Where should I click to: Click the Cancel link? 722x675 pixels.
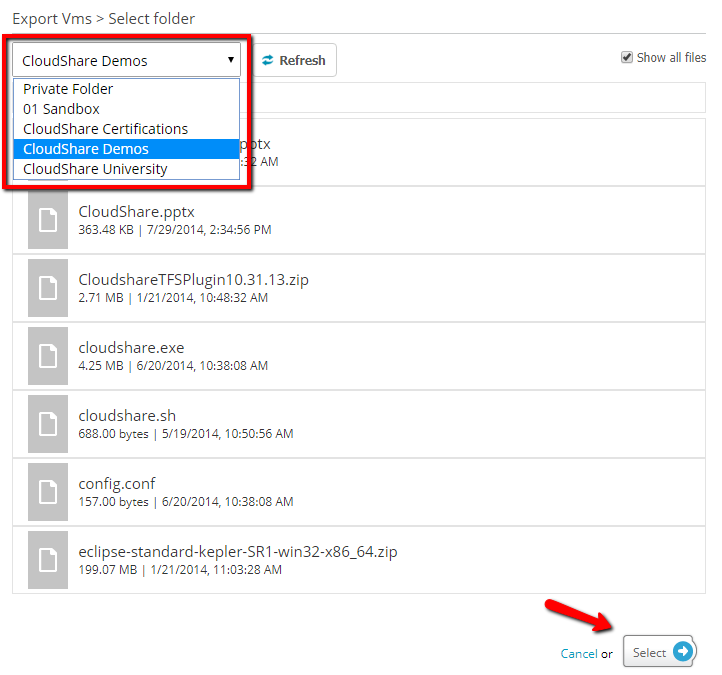point(579,654)
